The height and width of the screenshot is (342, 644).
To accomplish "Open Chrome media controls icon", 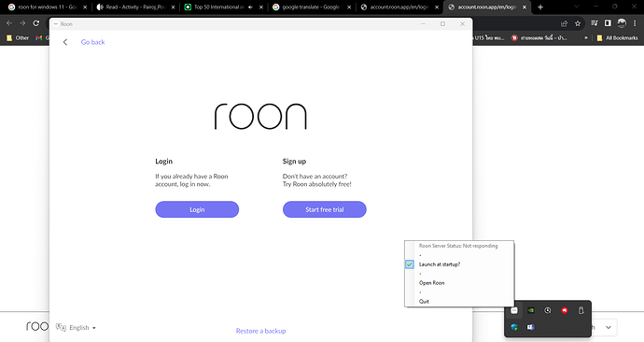I will [x=595, y=23].
